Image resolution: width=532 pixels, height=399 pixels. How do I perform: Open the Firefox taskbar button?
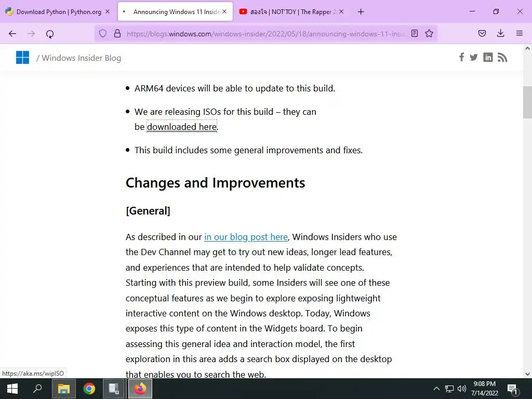pos(140,389)
